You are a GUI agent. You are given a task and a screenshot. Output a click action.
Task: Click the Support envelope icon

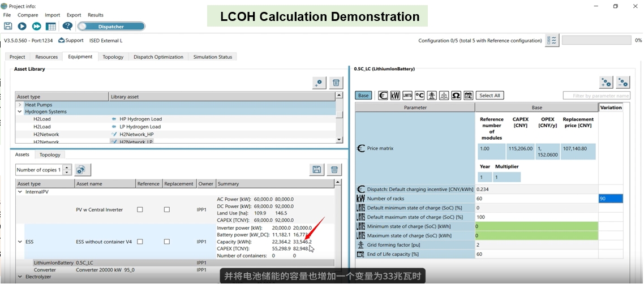(x=62, y=40)
